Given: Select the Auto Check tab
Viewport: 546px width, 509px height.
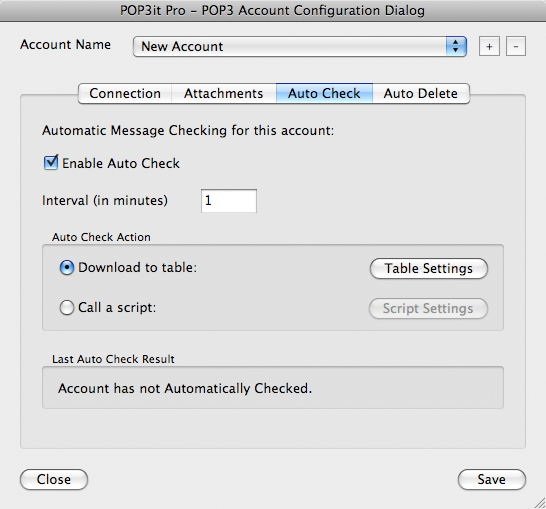Looking at the screenshot, I should pos(324,93).
